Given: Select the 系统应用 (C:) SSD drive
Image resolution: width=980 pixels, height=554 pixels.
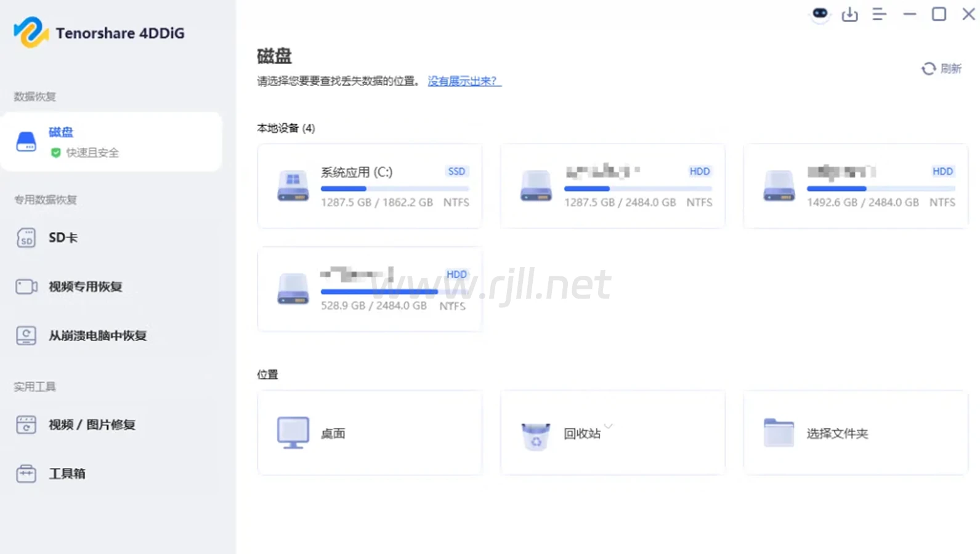Looking at the screenshot, I should (370, 186).
